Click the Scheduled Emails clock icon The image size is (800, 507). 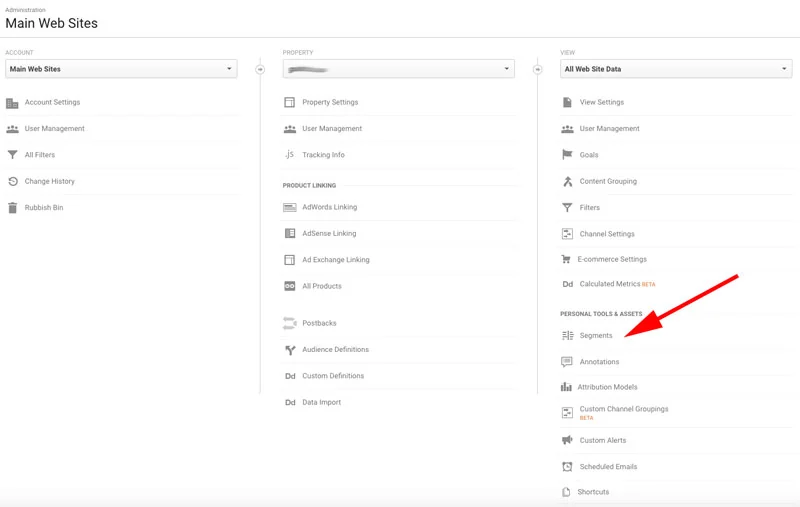point(567,466)
